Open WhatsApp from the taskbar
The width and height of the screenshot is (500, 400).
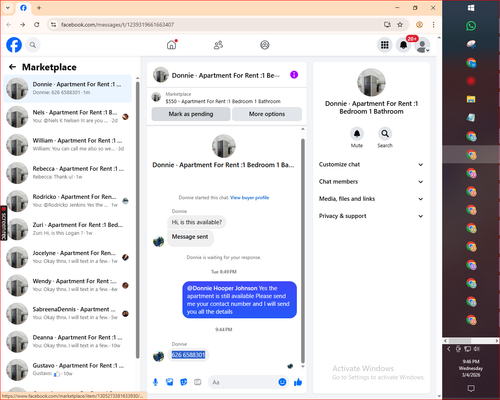(471, 26)
